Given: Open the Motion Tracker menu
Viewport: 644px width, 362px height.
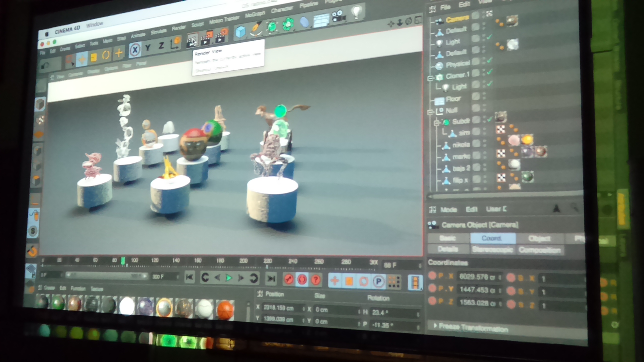Looking at the screenshot, I should (224, 20).
